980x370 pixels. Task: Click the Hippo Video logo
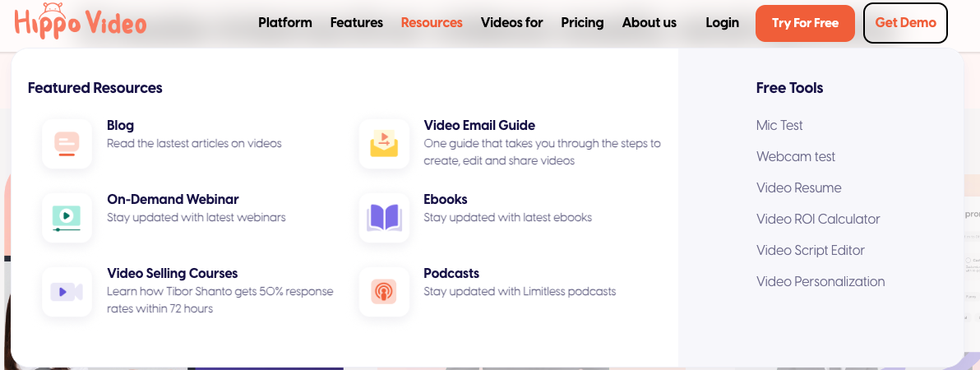click(80, 22)
